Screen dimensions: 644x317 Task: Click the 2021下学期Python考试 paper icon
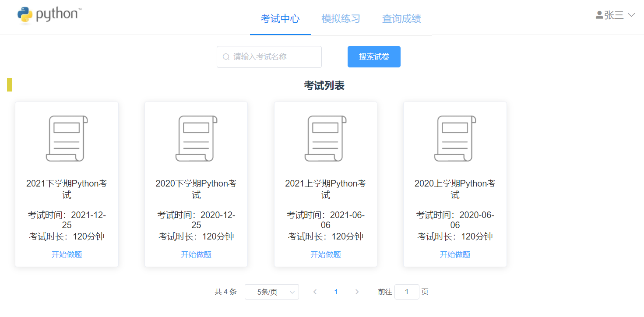67,138
